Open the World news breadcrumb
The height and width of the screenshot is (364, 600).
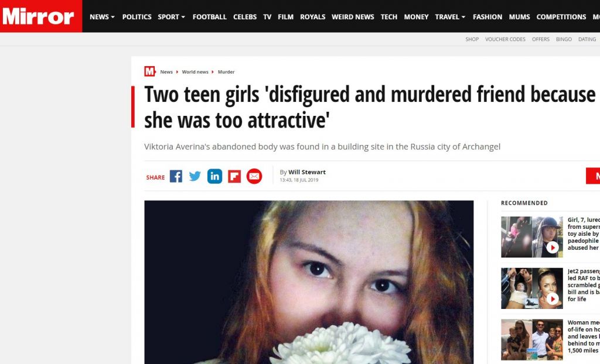[195, 72]
